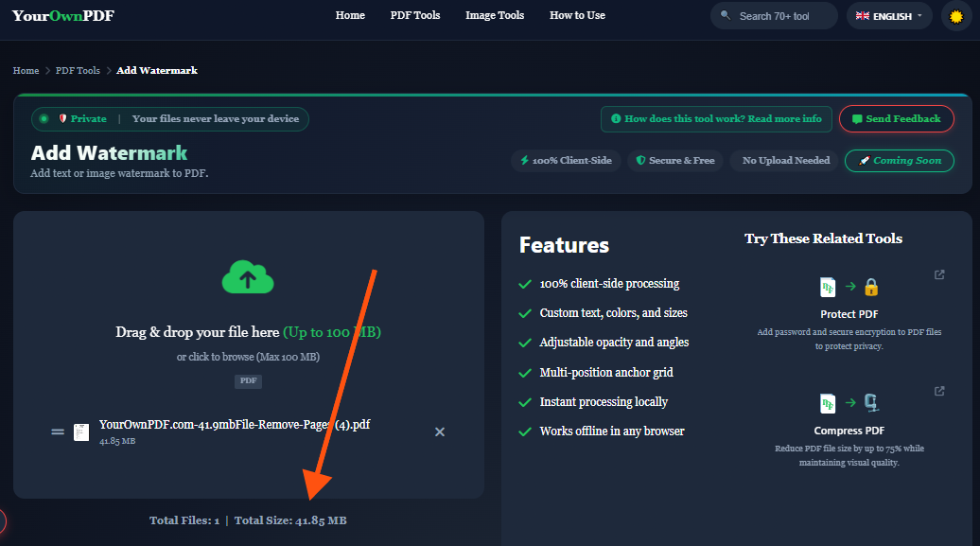Select the YourOwnPDF.com-41.9mbFile file name

[235, 425]
